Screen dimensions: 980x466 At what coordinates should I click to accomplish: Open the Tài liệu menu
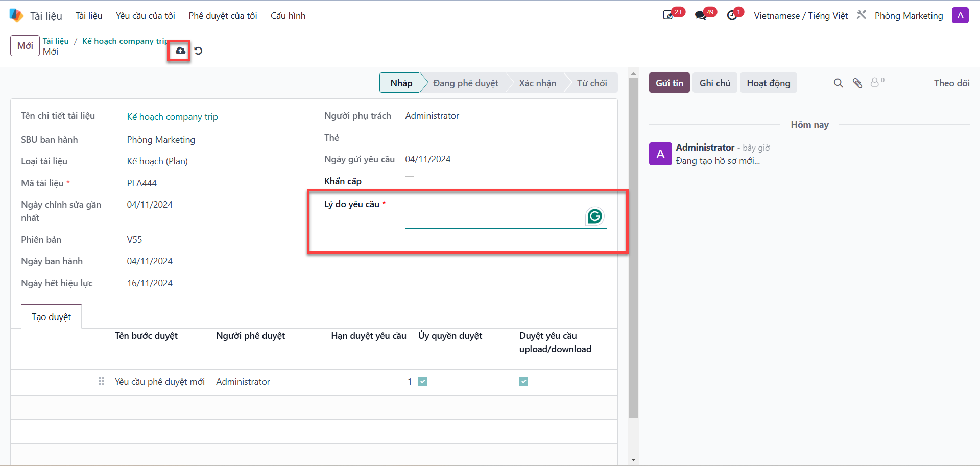pos(89,16)
